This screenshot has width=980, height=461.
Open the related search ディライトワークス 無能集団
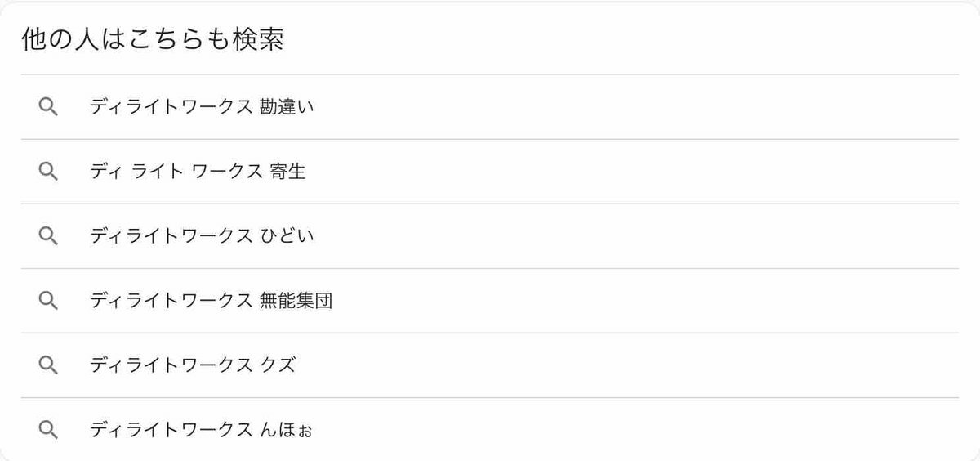tap(490, 301)
